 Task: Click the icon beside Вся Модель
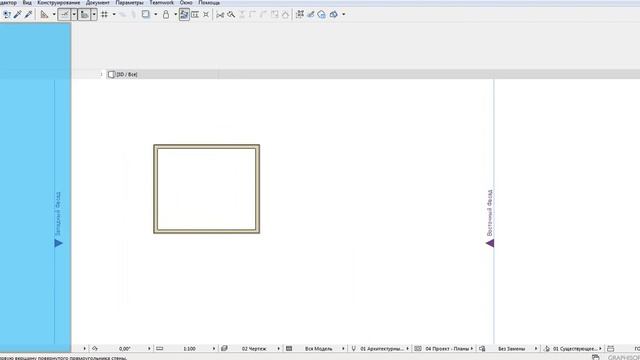(289, 349)
